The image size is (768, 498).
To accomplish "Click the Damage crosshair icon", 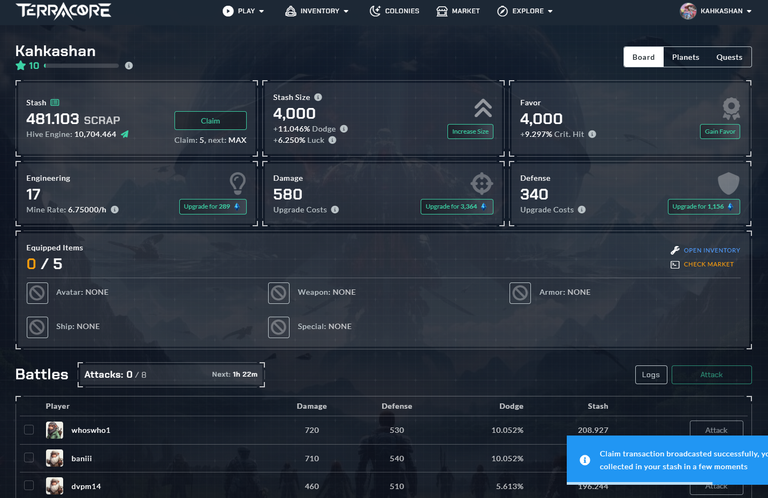I will 481,184.
